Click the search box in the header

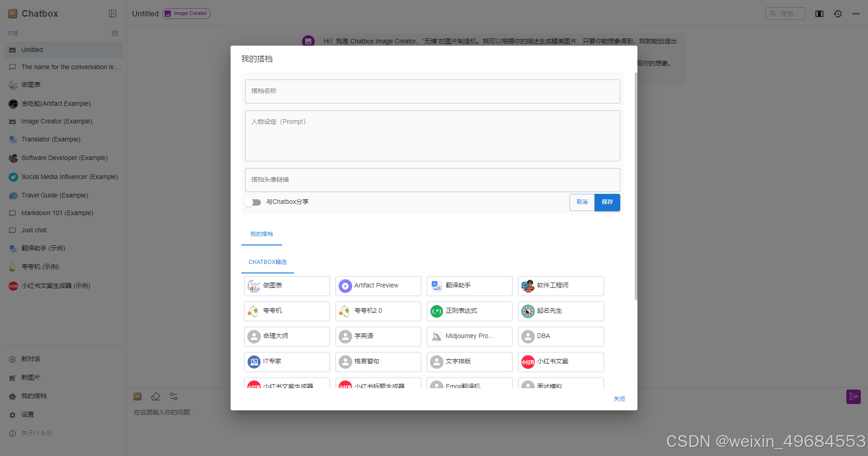coord(785,14)
